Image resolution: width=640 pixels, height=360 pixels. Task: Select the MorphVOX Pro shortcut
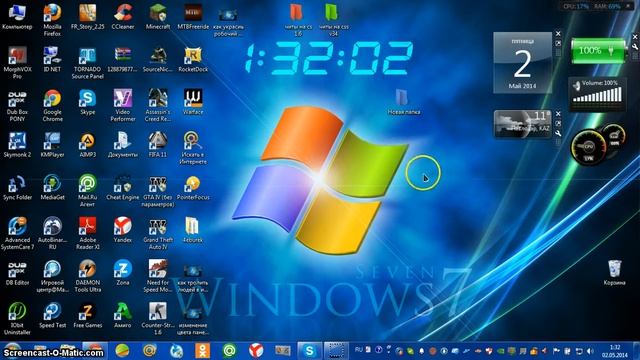(17, 62)
